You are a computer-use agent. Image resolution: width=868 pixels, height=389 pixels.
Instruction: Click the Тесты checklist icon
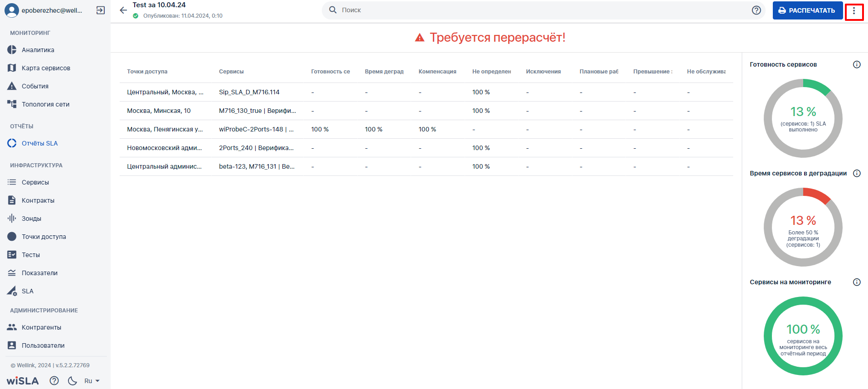12,255
